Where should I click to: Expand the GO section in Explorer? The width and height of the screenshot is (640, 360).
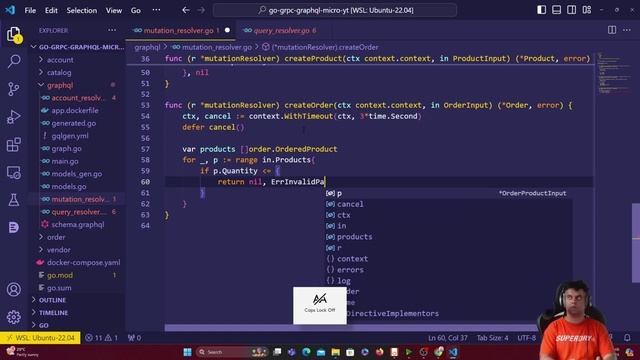43,325
